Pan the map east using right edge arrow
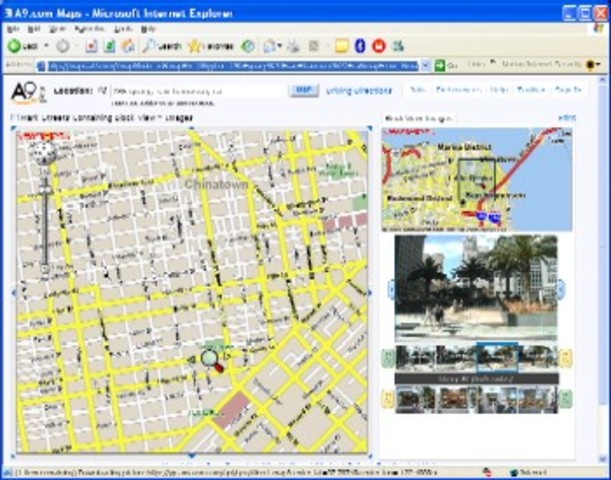The height and width of the screenshot is (480, 611). tap(370, 292)
